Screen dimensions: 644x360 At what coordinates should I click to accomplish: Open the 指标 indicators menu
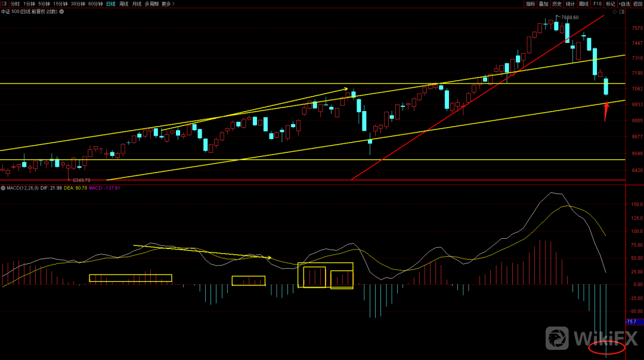[x=530, y=4]
